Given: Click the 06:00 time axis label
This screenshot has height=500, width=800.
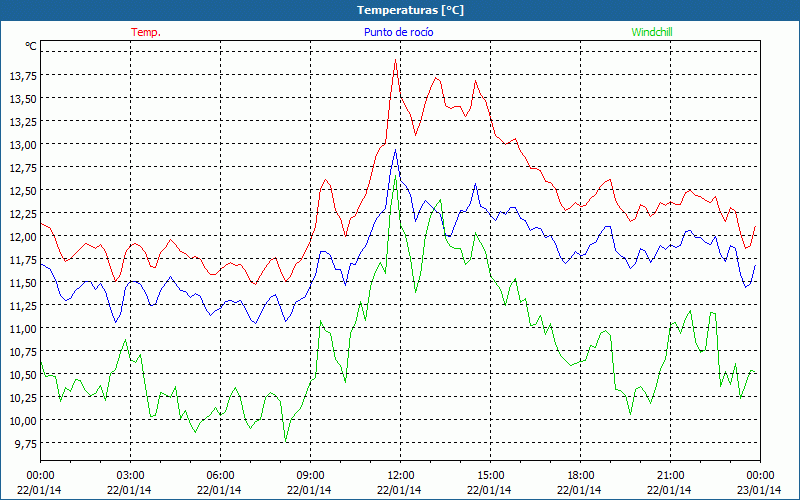Looking at the screenshot, I should point(220,475).
